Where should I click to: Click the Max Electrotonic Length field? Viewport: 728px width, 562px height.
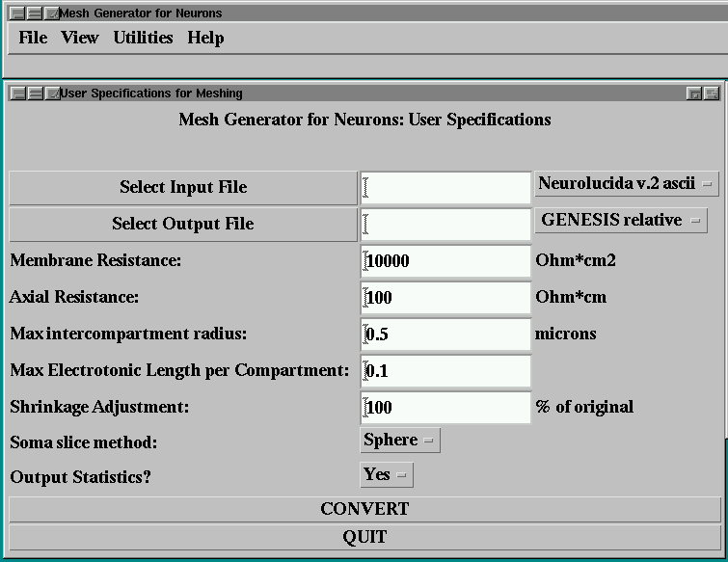pos(445,370)
